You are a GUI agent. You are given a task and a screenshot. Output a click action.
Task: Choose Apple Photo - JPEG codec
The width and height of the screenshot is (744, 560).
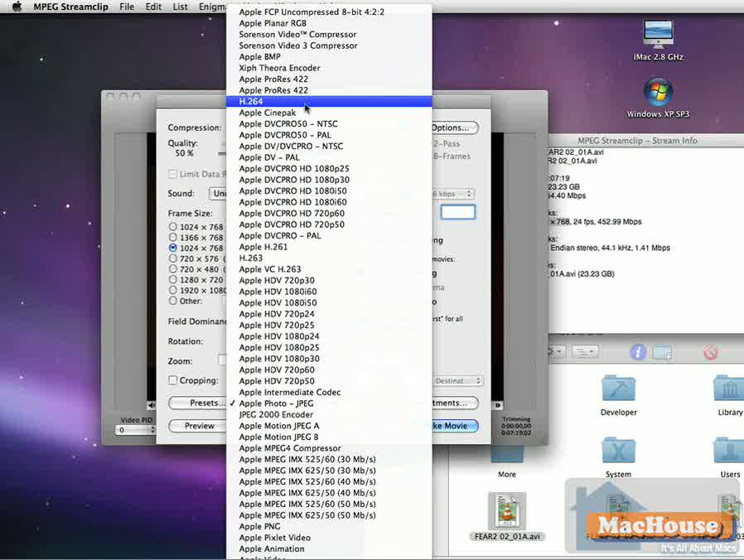click(x=329, y=403)
